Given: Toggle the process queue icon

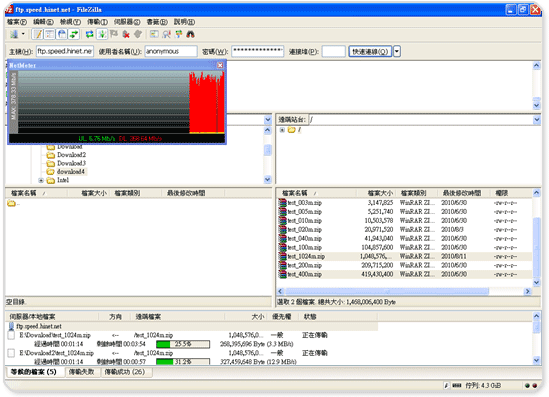Looking at the screenshot, I should pyautogui.click(x=102, y=34).
